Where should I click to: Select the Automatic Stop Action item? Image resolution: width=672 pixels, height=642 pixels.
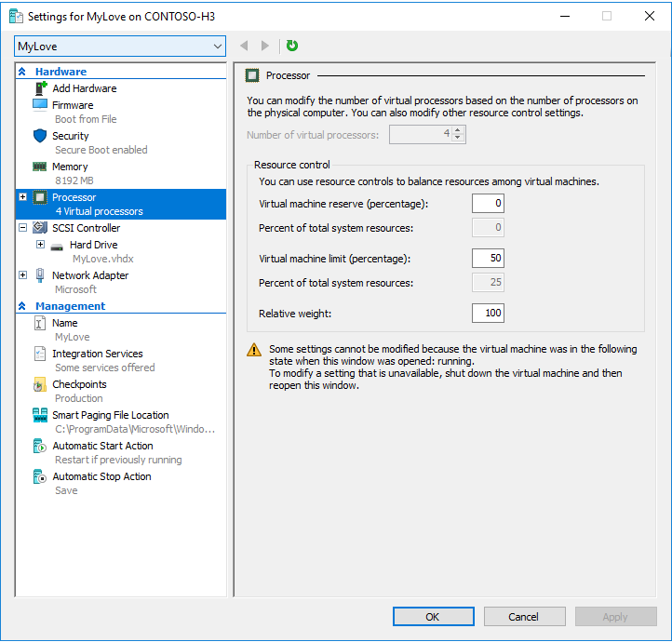(101, 476)
